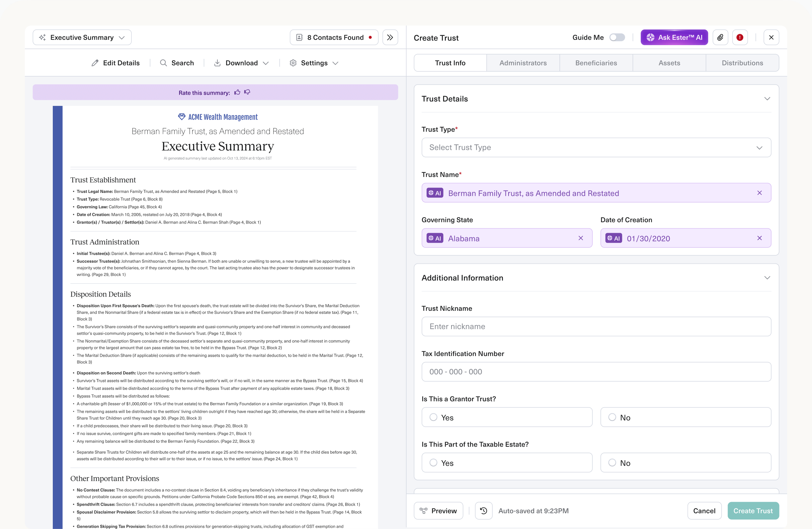
Task: Click the contacts card icon
Action: coord(299,37)
